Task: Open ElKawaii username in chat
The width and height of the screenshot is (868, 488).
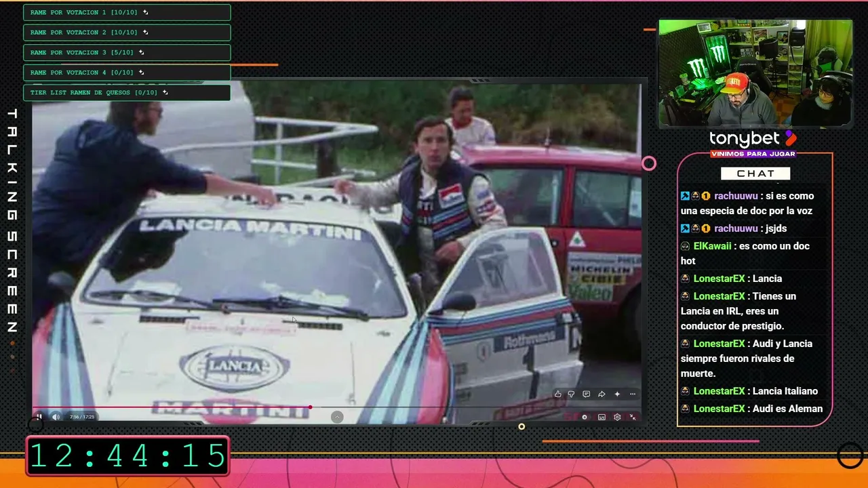Action: click(712, 246)
